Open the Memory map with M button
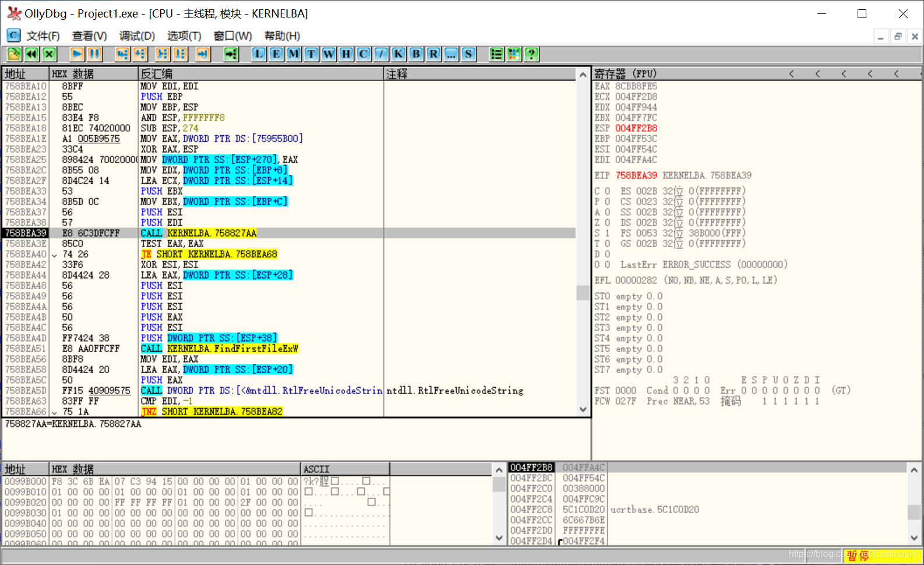The height and width of the screenshot is (565, 924). (294, 54)
